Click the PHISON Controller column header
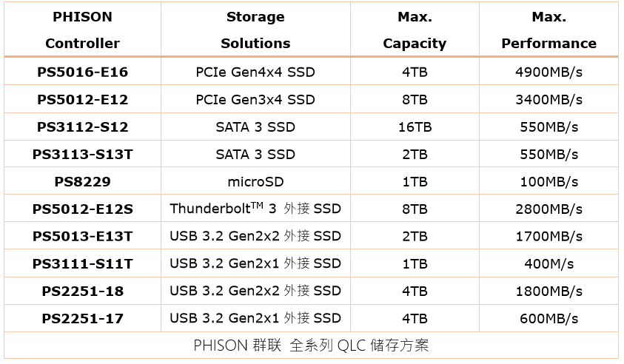Viewport: 624px width, 364px height. [x=82, y=30]
